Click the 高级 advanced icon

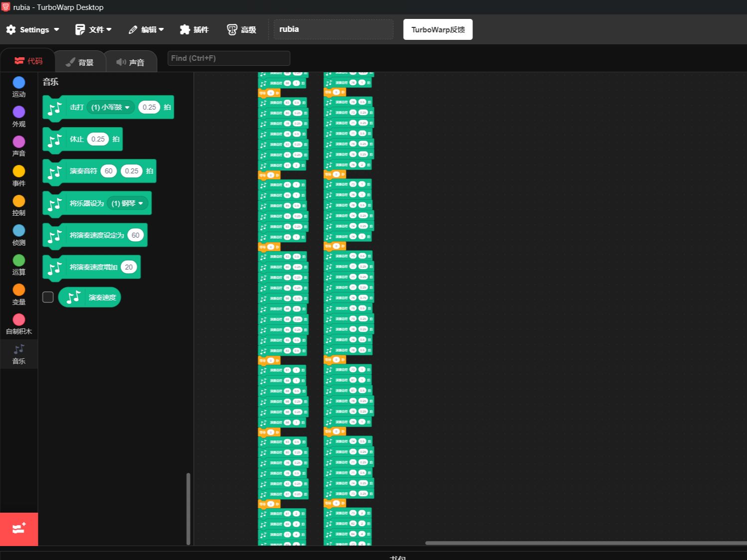(232, 29)
